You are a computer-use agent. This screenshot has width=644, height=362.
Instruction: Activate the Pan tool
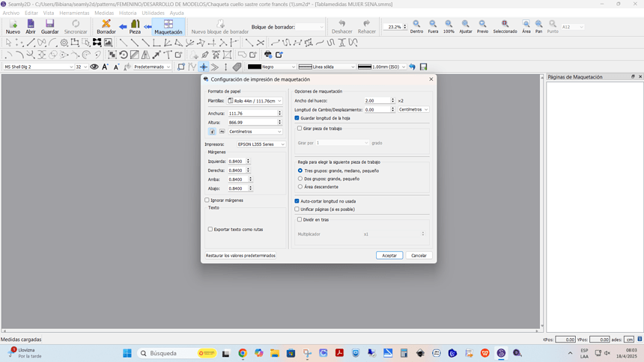[x=538, y=27]
